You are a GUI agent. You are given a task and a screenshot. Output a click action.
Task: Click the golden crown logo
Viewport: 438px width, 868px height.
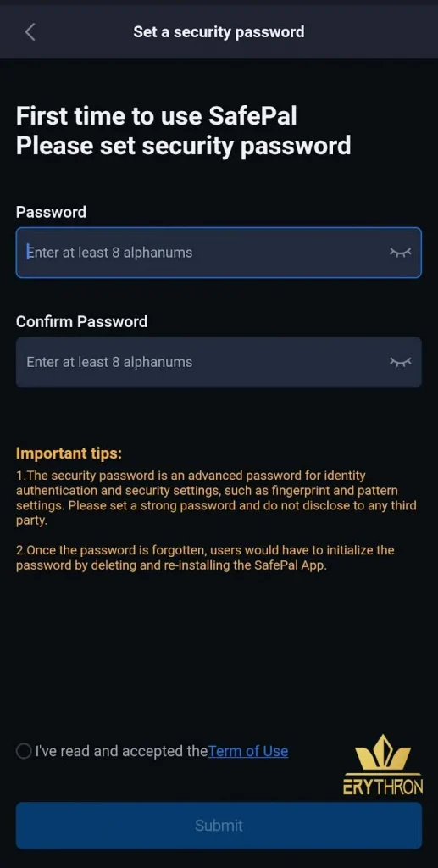383,753
